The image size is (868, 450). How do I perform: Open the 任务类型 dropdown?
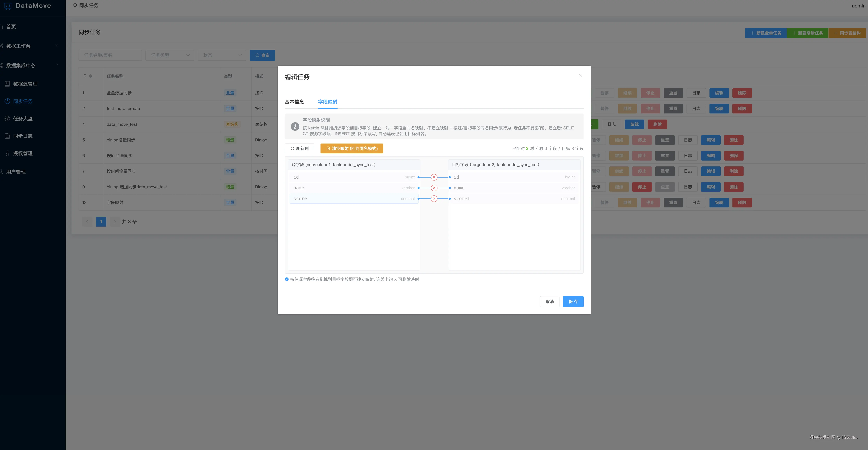[169, 55]
